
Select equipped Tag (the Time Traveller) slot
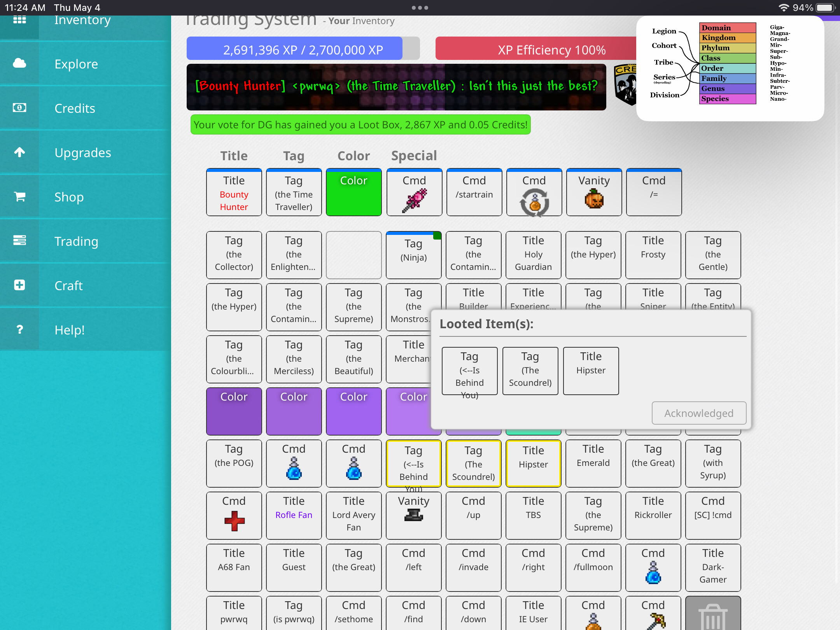(x=294, y=192)
